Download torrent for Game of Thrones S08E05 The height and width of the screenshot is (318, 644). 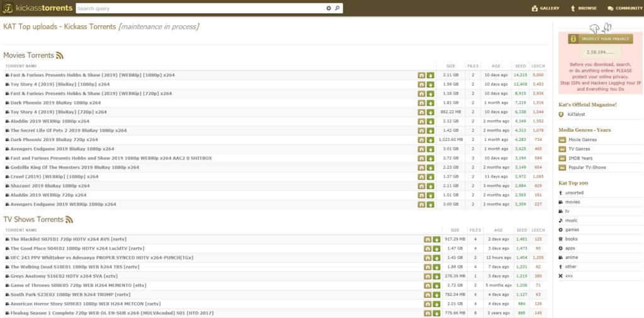[x=436, y=285]
